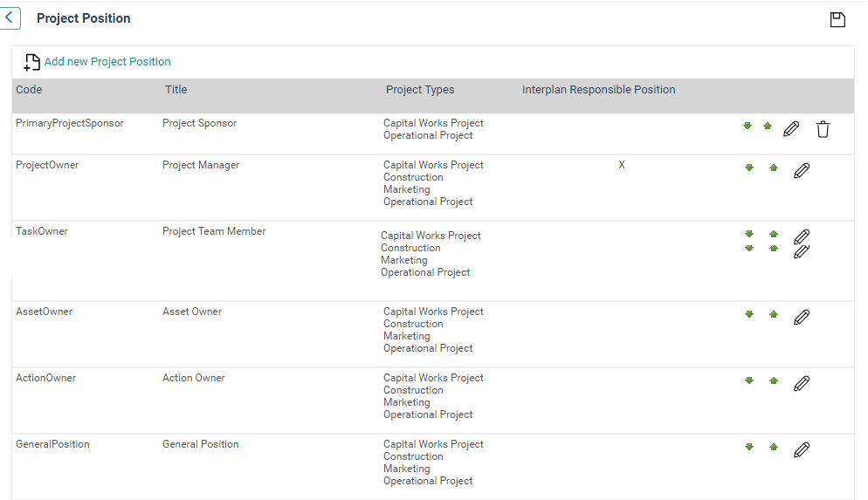Edit the Project Sponsor row

(791, 129)
